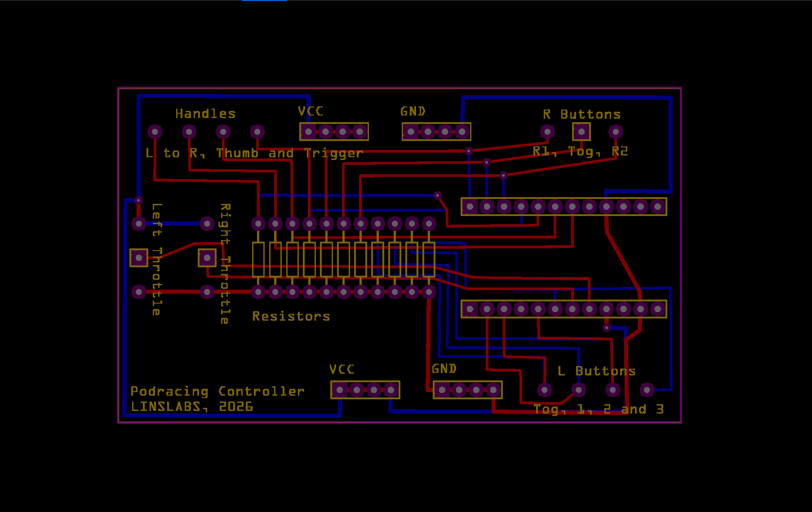This screenshot has height=512, width=812.
Task: Click the bottom "VCC" label above Podracing header
Action: [342, 369]
